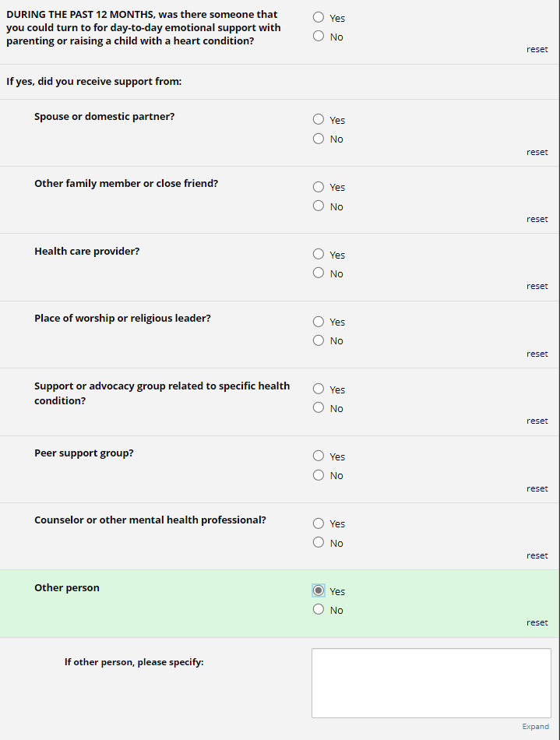
Task: Select No for day-to-day emotional support question
Action: (319, 36)
